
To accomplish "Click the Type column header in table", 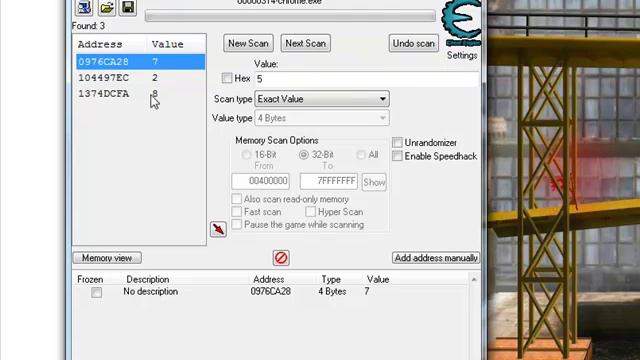I will 331,280.
